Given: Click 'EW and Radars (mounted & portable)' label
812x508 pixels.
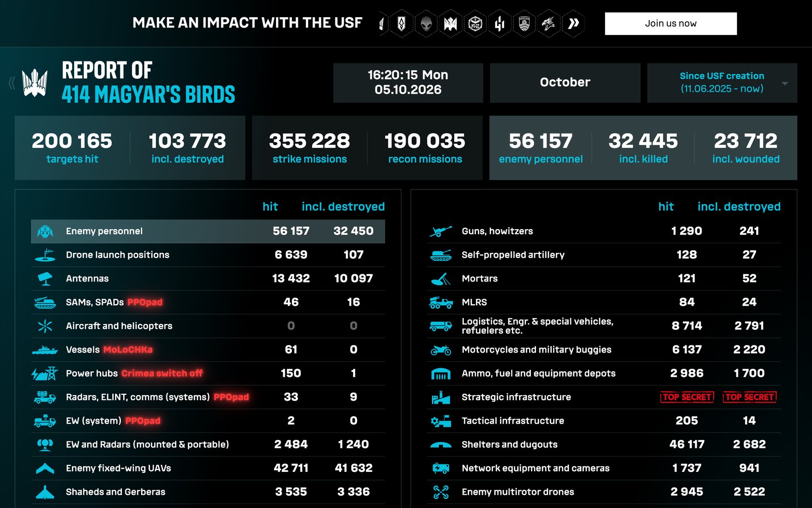Looking at the screenshot, I should 147,444.
